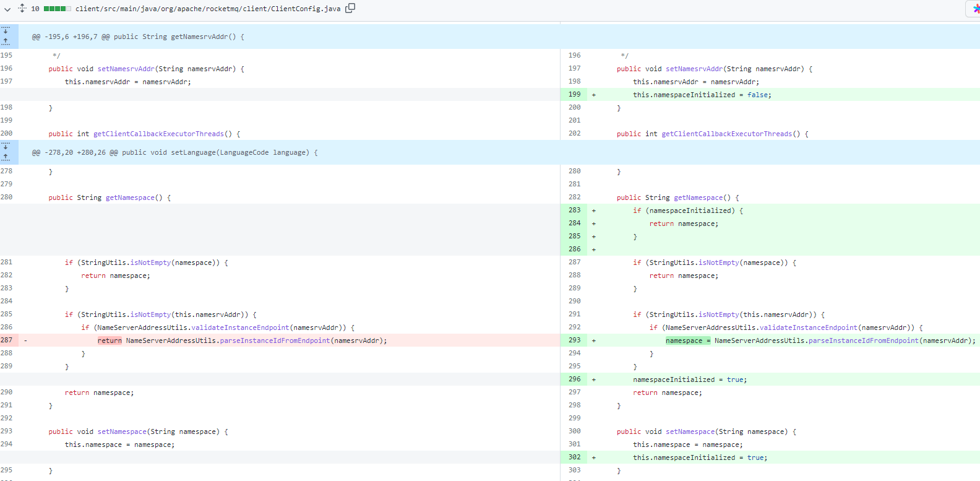Image resolution: width=980 pixels, height=481 pixels.
Task: Click "getClientCallbackExecutorThreads" on right line 202
Action: pos(727,134)
